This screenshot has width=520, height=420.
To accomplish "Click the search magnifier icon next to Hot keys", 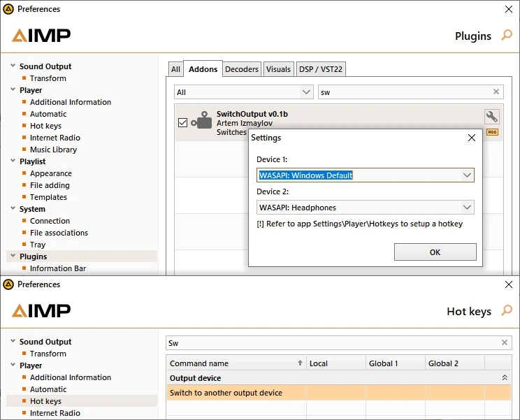I will (x=507, y=310).
